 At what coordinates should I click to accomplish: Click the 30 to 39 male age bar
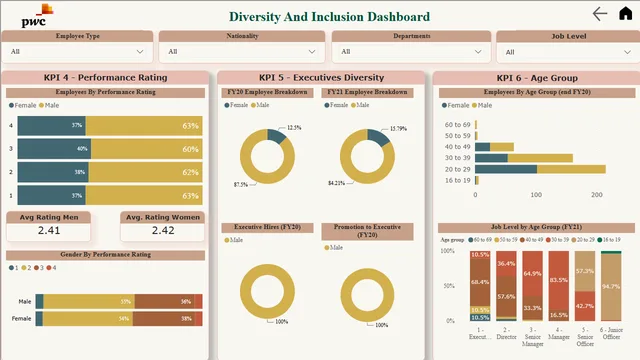point(540,158)
